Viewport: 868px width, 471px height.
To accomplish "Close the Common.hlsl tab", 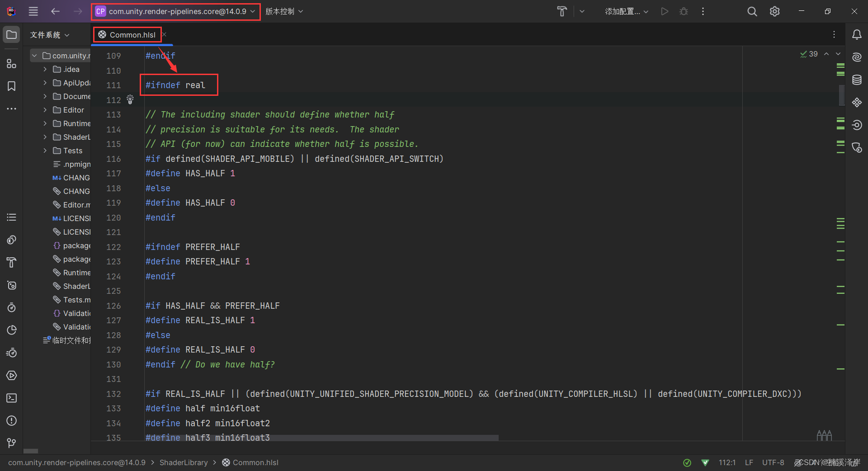I will (165, 35).
